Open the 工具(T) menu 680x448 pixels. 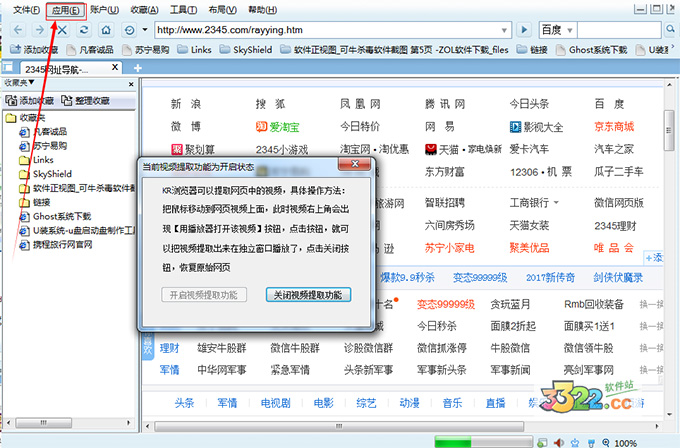click(183, 10)
